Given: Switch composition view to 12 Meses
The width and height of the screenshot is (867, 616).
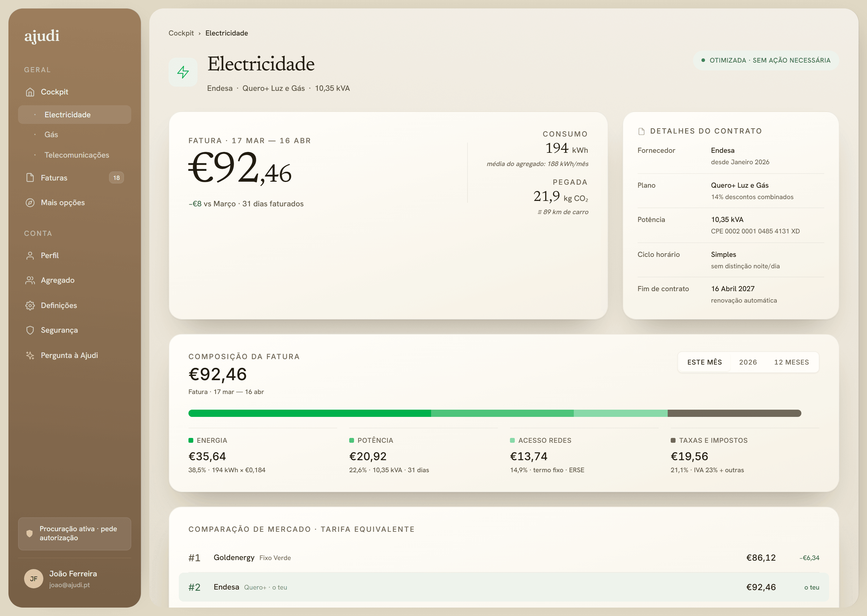Looking at the screenshot, I should (791, 362).
